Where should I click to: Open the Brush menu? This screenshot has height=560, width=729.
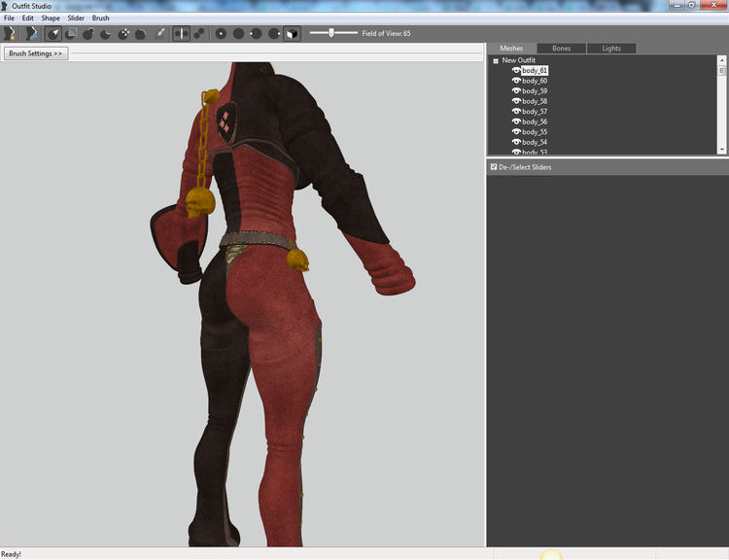(x=100, y=18)
